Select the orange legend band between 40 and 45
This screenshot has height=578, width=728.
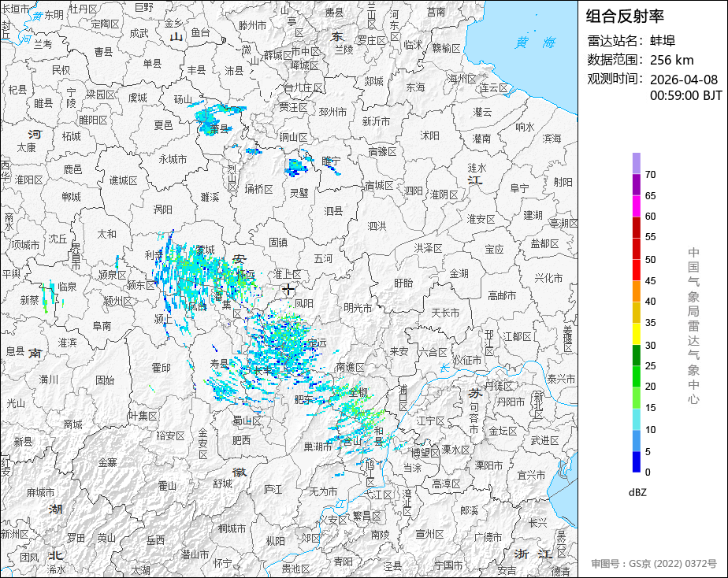point(636,291)
